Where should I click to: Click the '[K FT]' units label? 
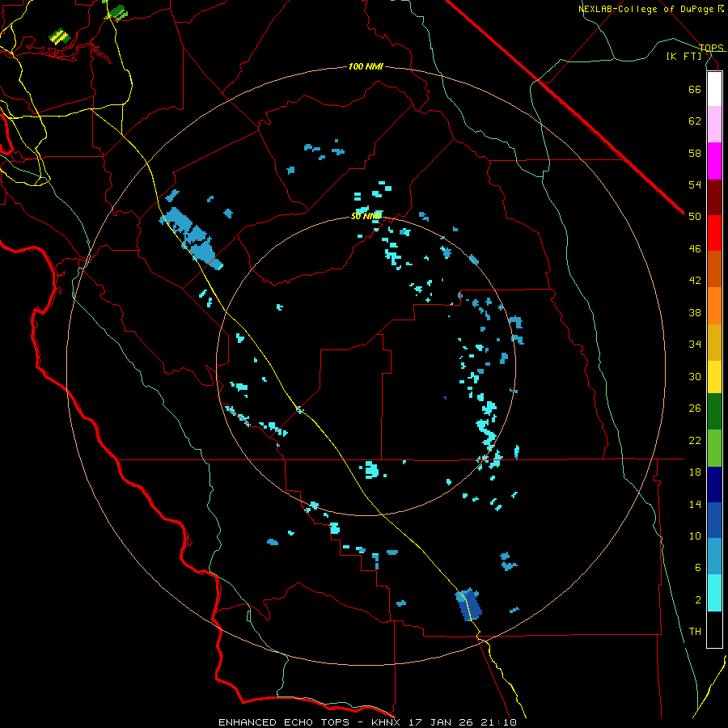click(x=684, y=56)
